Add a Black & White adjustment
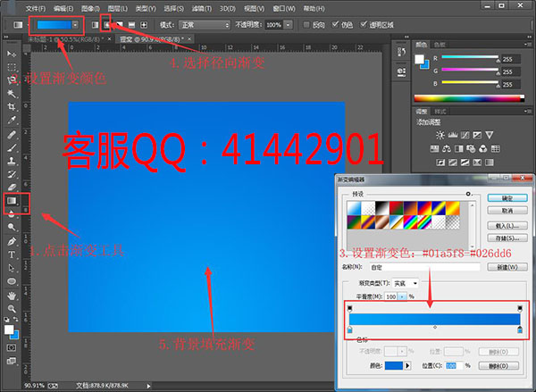The width and height of the screenshot is (536, 392). pyautogui.click(x=459, y=148)
